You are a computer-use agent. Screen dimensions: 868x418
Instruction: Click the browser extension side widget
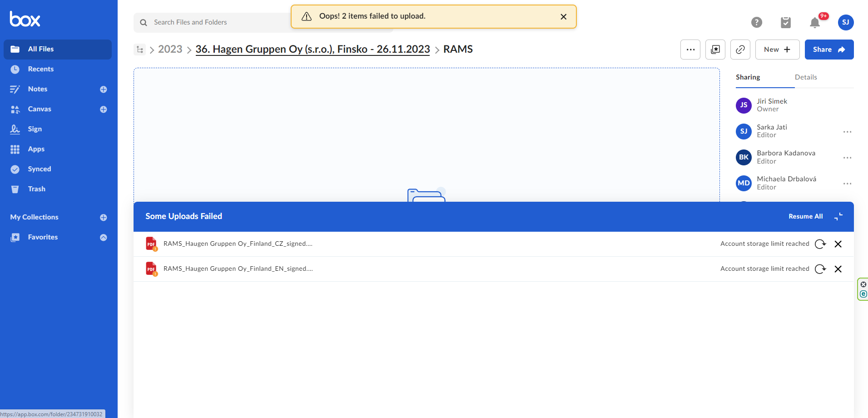tap(863, 289)
